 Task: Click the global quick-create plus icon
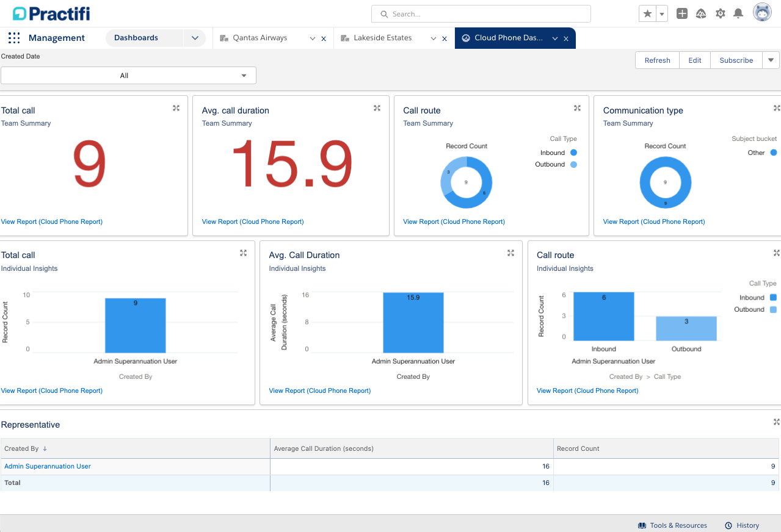click(681, 13)
